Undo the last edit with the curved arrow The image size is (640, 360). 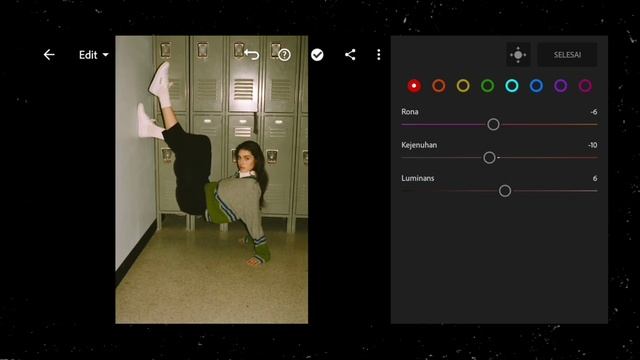click(x=252, y=54)
